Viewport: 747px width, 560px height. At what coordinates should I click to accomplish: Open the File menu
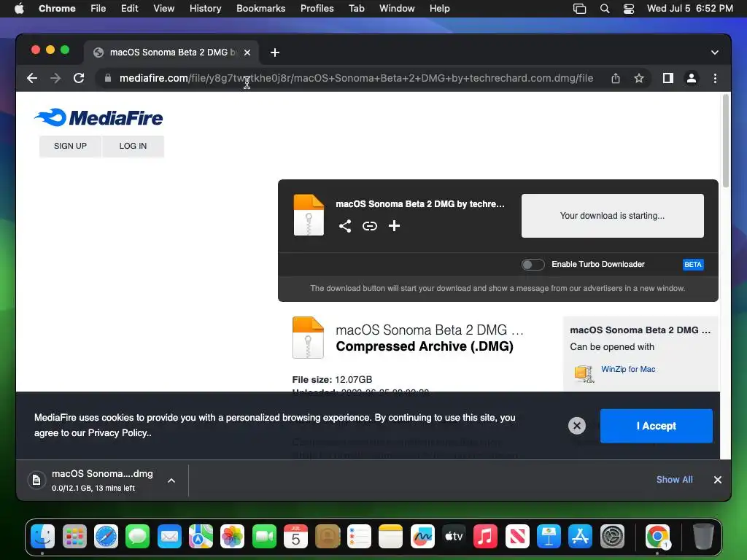coord(98,9)
